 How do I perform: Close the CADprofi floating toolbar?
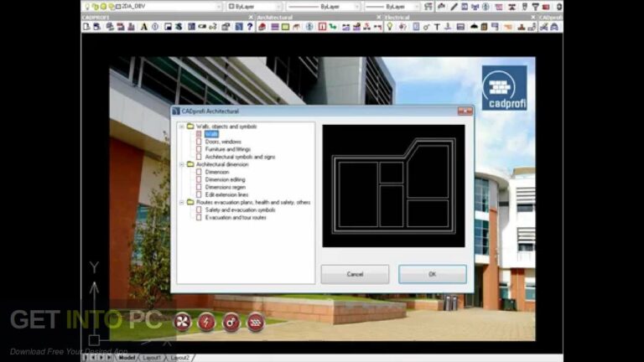tap(251, 18)
